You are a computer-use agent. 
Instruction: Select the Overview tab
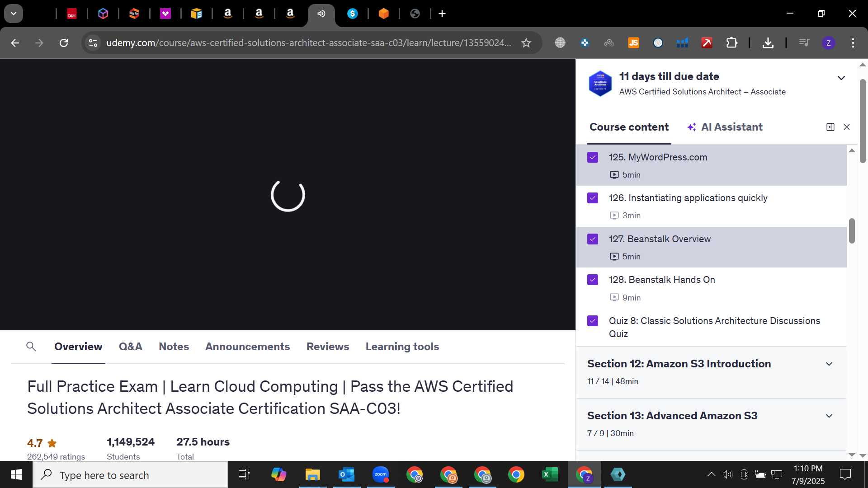[78, 347]
